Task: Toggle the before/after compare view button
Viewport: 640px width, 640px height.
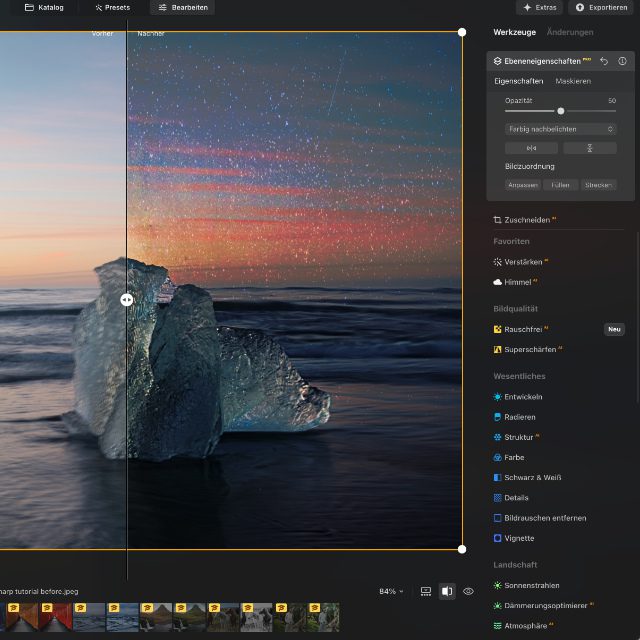Action: point(447,591)
